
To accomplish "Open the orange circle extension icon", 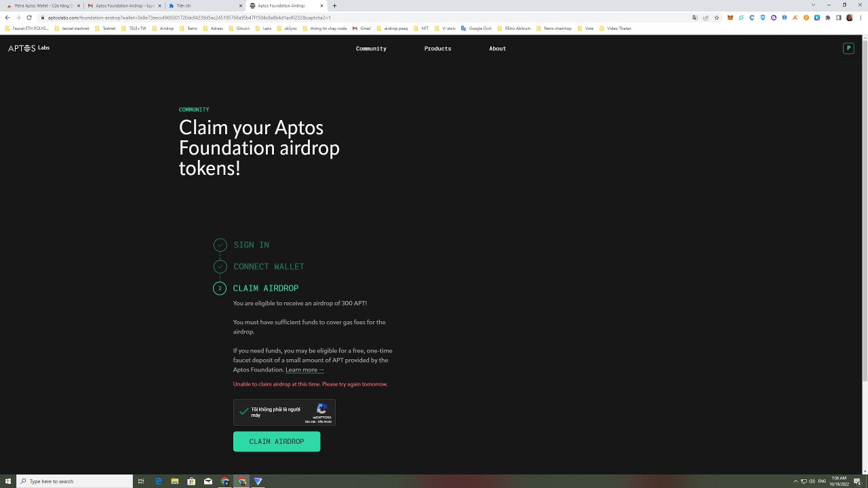I will pos(806,18).
